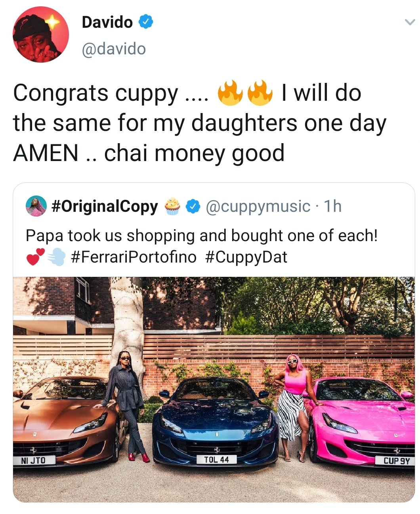Open the @davido handle link
420x514 pixels.
114,49
